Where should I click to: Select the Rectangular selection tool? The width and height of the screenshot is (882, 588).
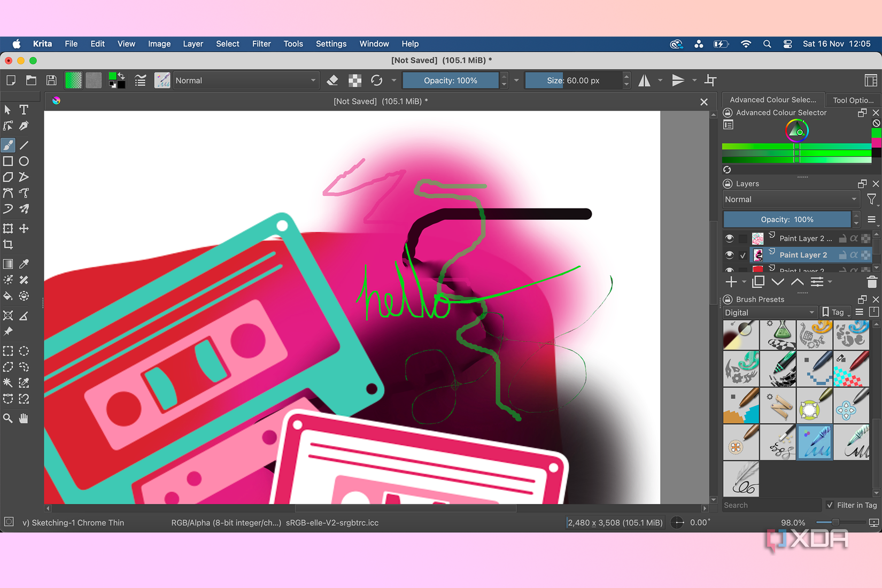tap(8, 351)
